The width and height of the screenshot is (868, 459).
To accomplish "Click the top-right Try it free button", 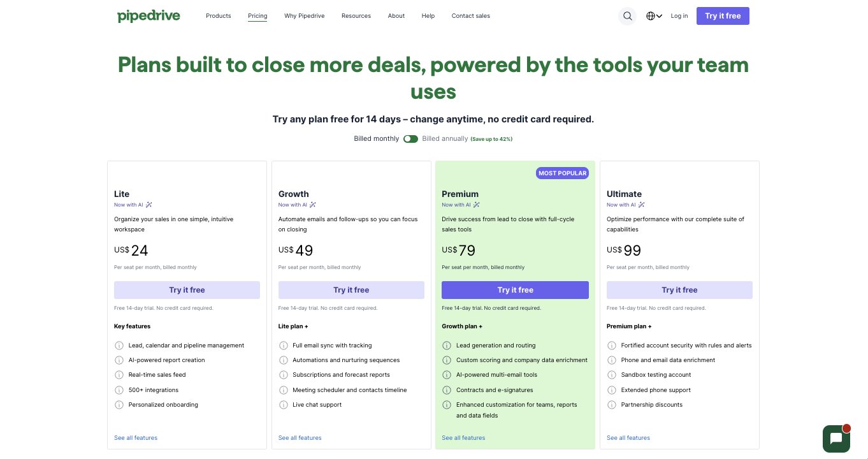I will (723, 16).
